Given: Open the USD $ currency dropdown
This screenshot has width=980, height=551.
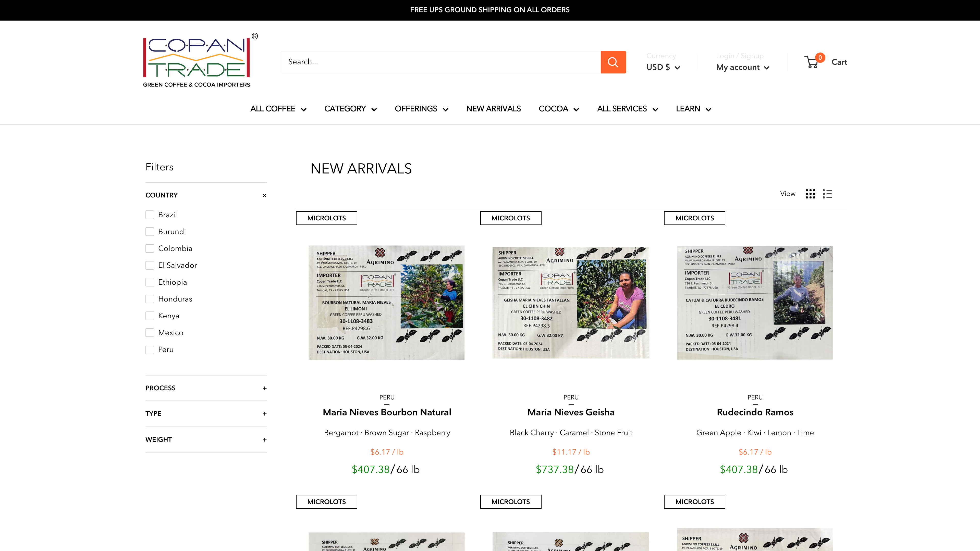Looking at the screenshot, I should point(663,67).
